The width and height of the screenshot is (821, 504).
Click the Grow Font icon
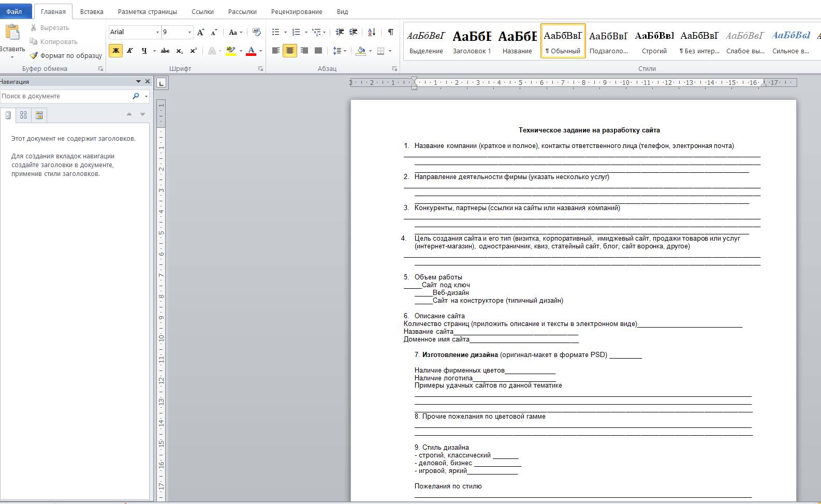(x=201, y=32)
